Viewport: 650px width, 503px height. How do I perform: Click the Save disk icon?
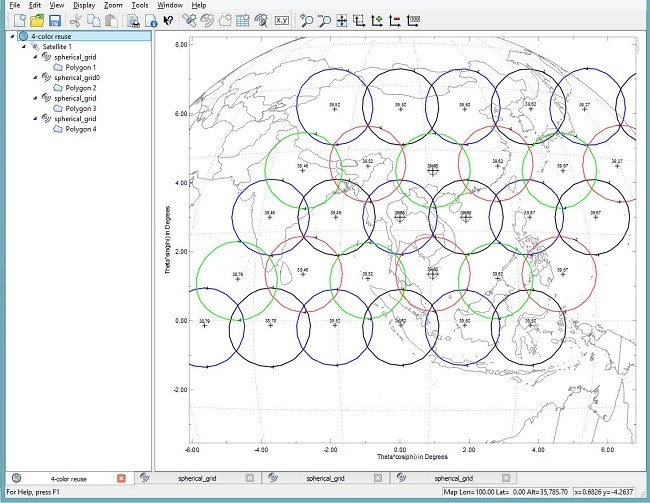coord(54,20)
